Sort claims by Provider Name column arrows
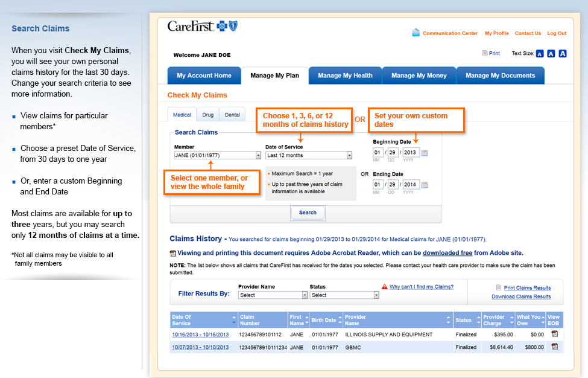588x378 pixels. tap(448, 320)
